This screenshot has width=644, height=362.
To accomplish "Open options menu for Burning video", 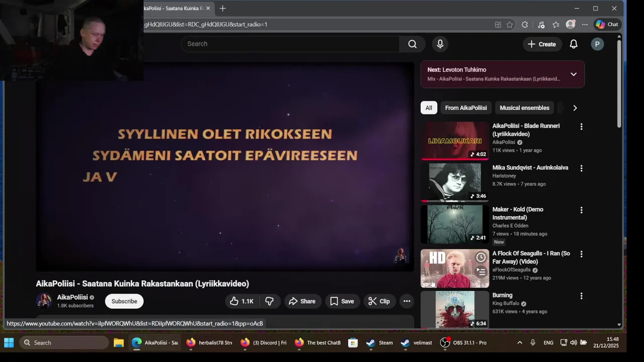I will click(x=581, y=296).
